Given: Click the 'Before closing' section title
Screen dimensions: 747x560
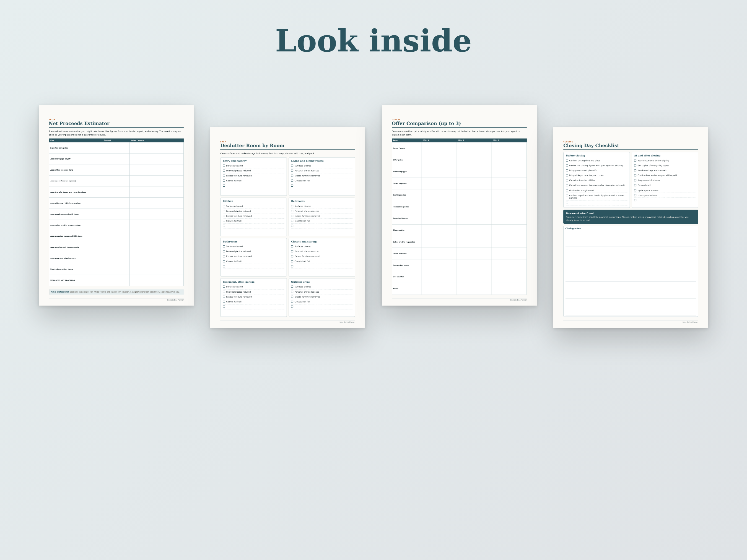Looking at the screenshot, I should tap(575, 156).
